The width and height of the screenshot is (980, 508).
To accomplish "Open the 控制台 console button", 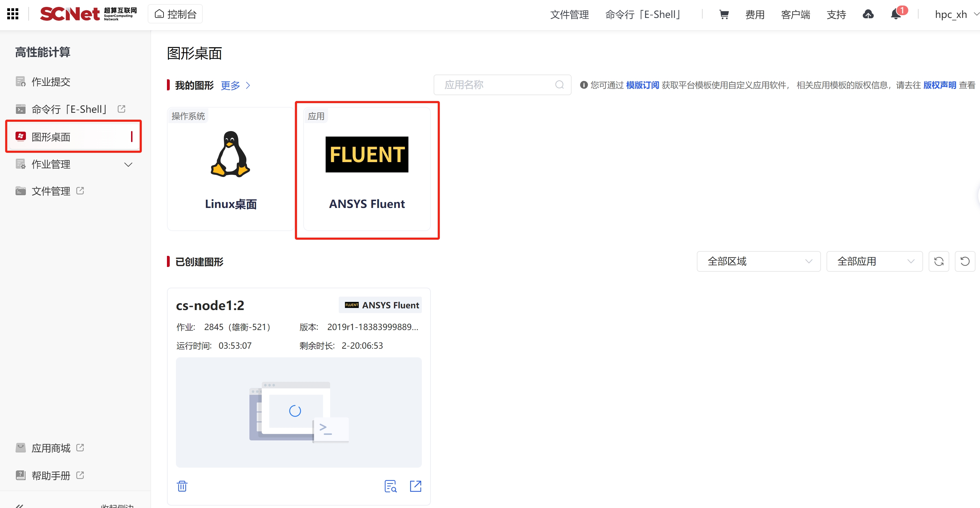I will click(175, 14).
